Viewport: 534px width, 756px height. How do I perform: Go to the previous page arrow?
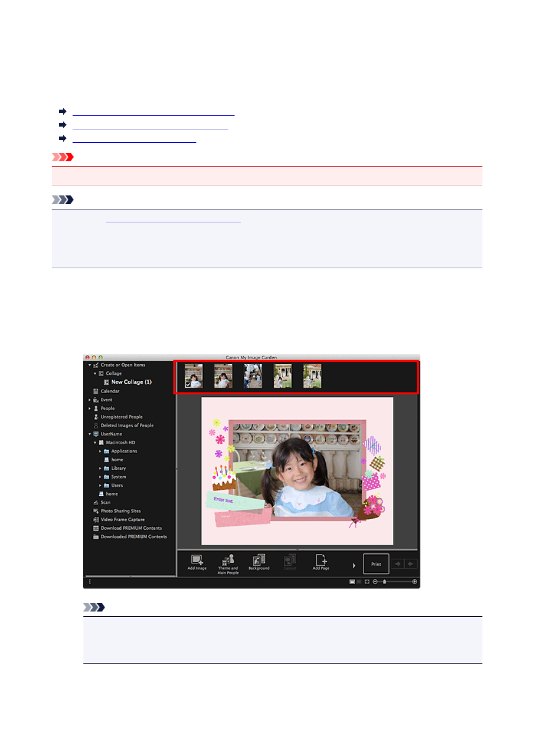point(397,564)
